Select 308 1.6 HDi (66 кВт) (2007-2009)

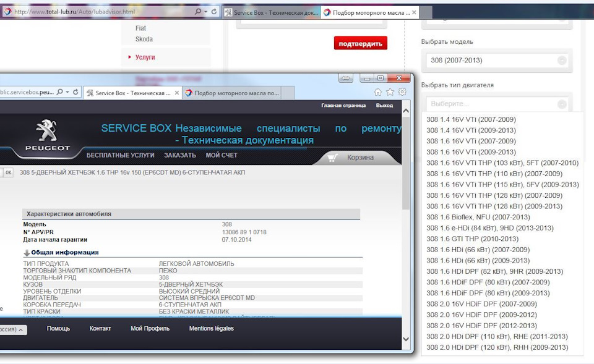tap(478, 250)
